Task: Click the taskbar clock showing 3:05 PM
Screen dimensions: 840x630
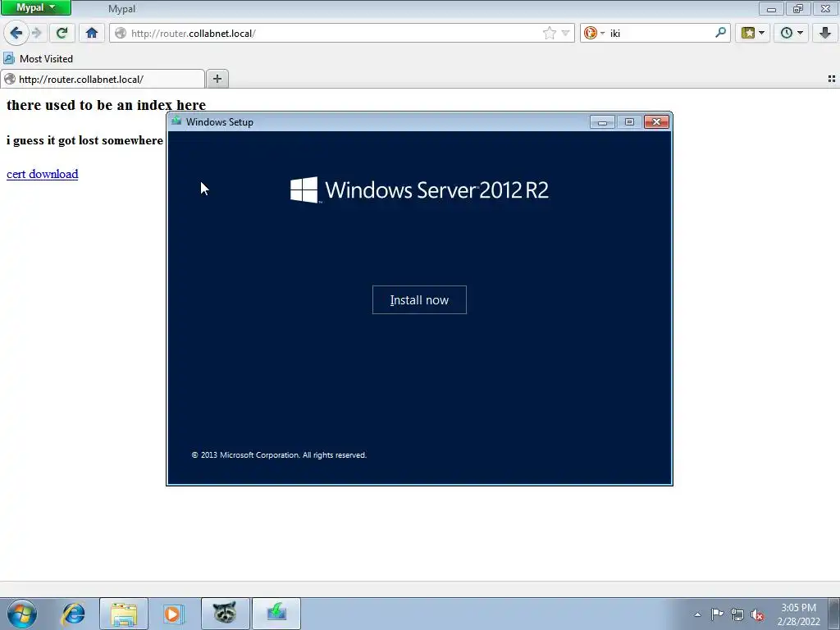Action: (x=798, y=614)
